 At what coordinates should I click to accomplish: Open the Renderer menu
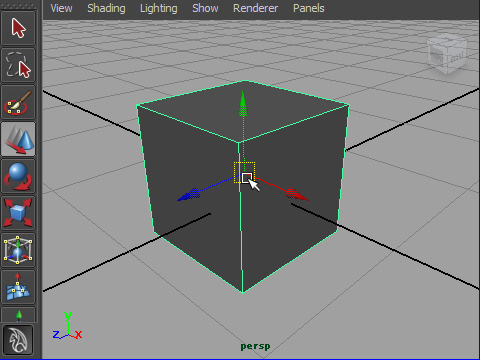coord(255,8)
